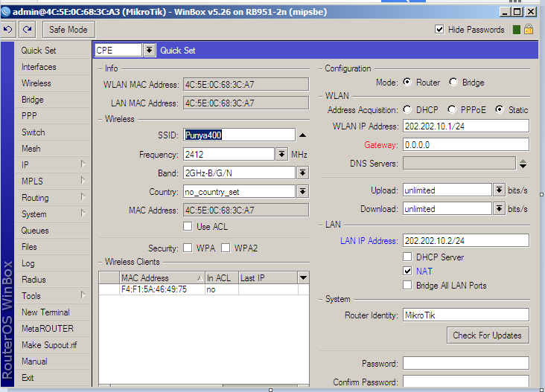Open Radius menu
Screen dimensions: 545x392
53,280
